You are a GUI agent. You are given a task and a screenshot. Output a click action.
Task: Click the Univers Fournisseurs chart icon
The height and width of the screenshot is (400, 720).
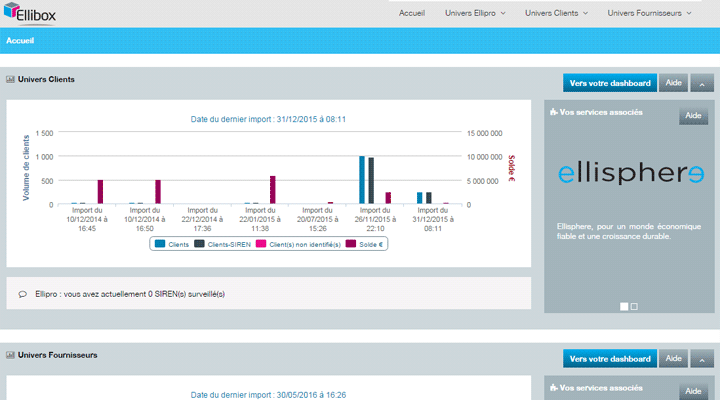[x=11, y=355]
